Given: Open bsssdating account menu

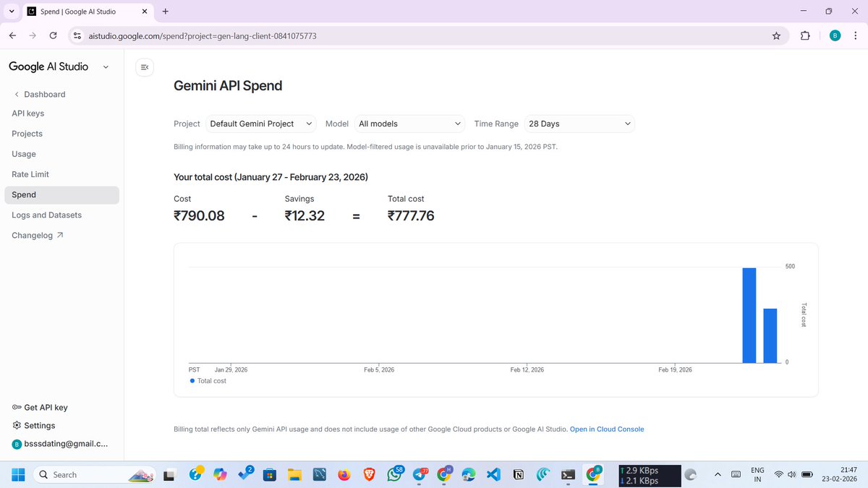Looking at the screenshot, I should click(x=60, y=445).
